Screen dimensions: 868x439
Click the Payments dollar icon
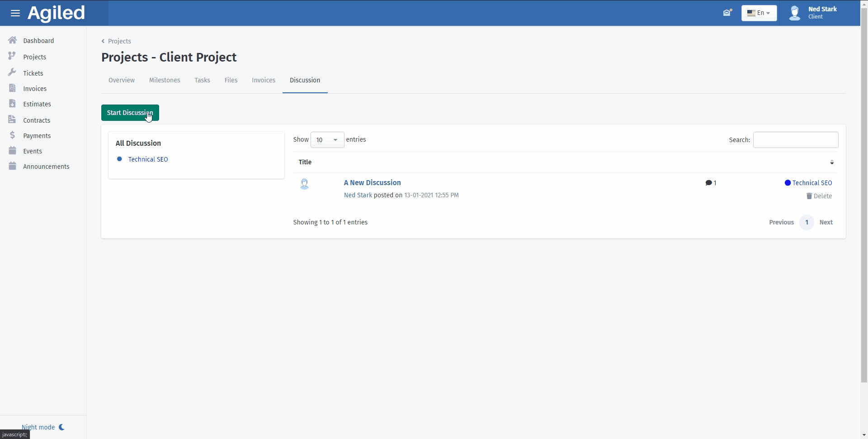click(x=12, y=135)
